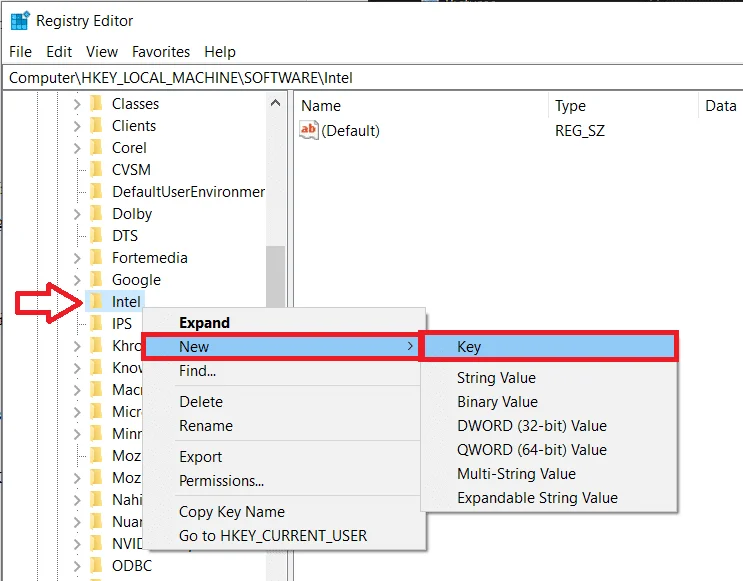Choose Expand in the context menu
Viewport: 743px width, 581px height.
283,323
